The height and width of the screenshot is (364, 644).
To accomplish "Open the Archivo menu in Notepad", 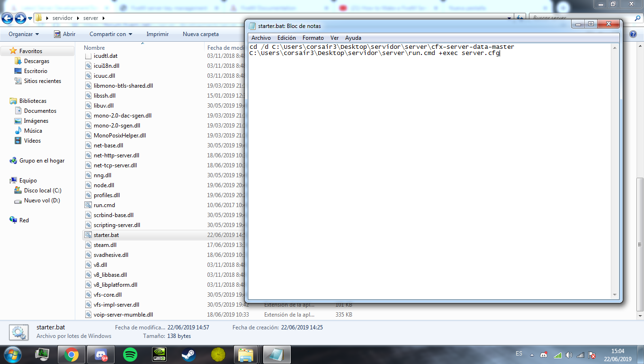I will (261, 37).
